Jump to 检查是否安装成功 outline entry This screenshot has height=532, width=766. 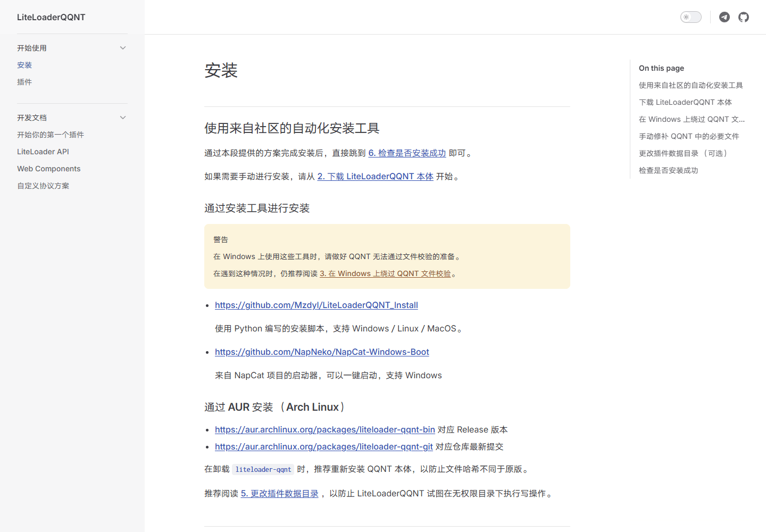tap(669, 170)
